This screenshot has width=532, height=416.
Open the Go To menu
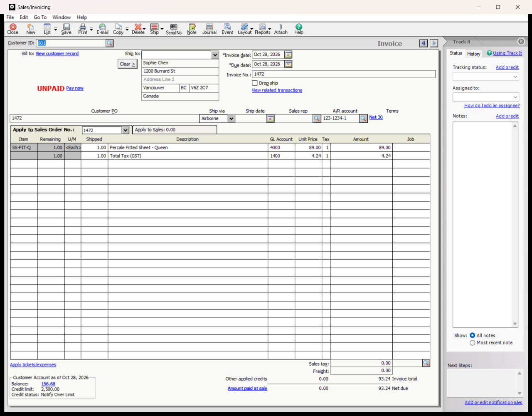(x=40, y=17)
